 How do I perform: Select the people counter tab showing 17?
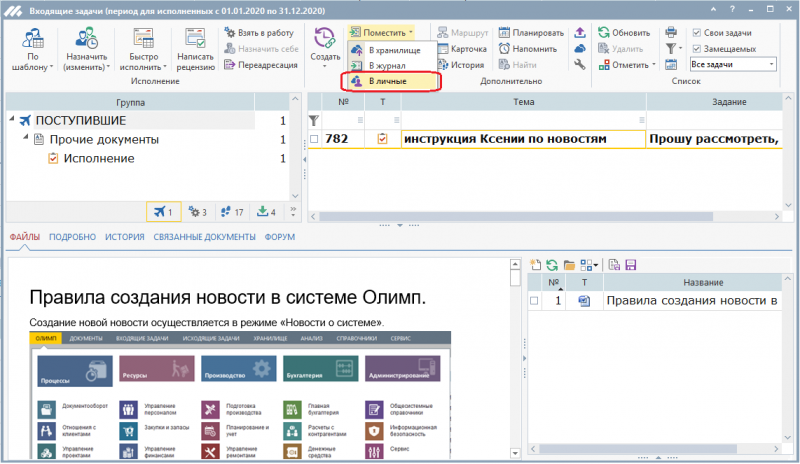pos(232,211)
